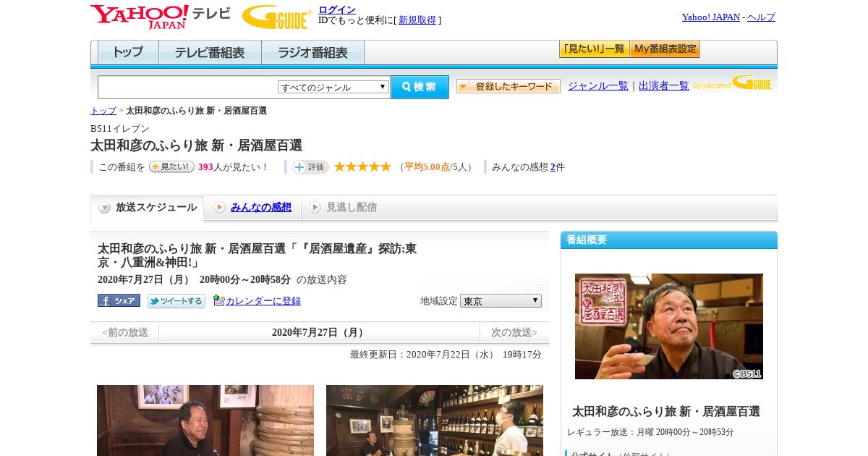Click the 新規取得 link
This screenshot has width=868, height=456.
(417, 20)
